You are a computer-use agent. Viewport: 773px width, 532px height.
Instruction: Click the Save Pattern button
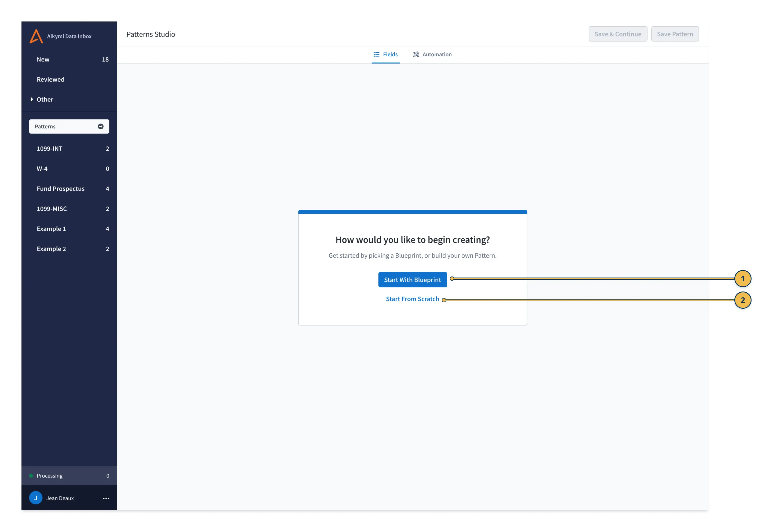click(675, 34)
